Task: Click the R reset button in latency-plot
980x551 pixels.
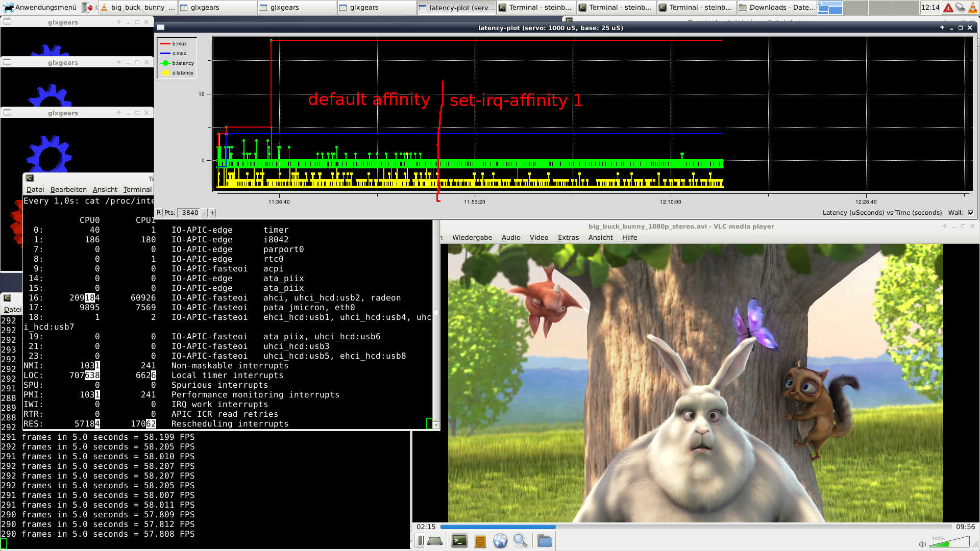Action: coord(159,213)
